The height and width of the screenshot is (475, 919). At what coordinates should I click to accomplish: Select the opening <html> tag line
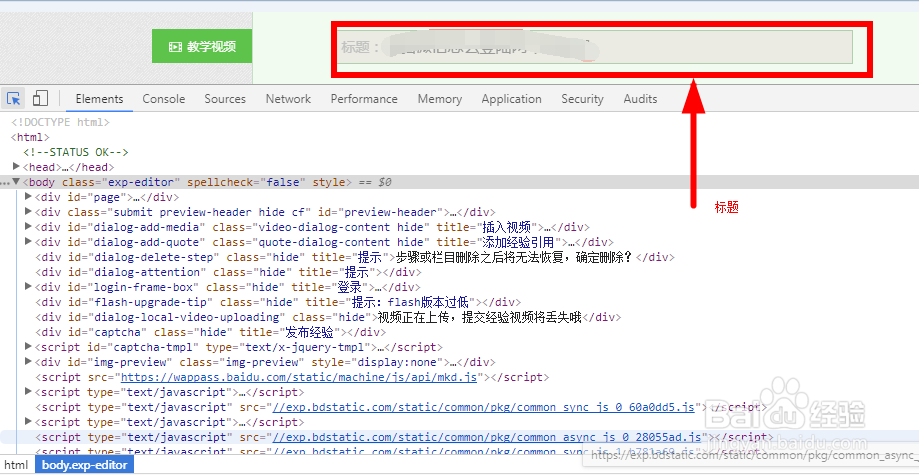click(x=30, y=137)
